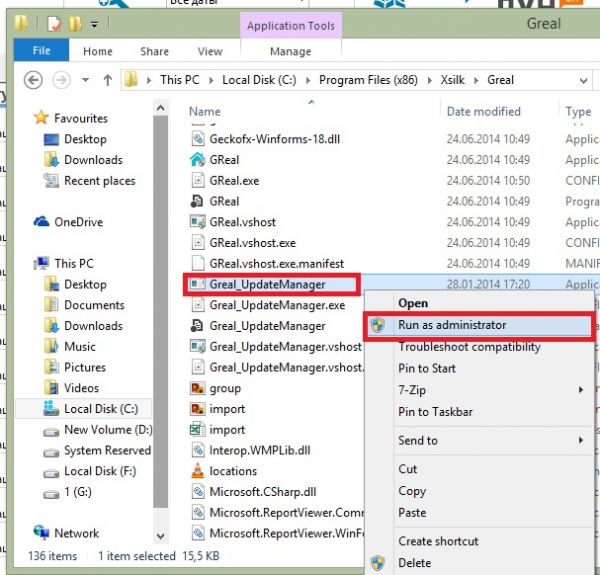600x575 pixels.
Task: Select the locations VLC cone icon
Action: click(197, 471)
